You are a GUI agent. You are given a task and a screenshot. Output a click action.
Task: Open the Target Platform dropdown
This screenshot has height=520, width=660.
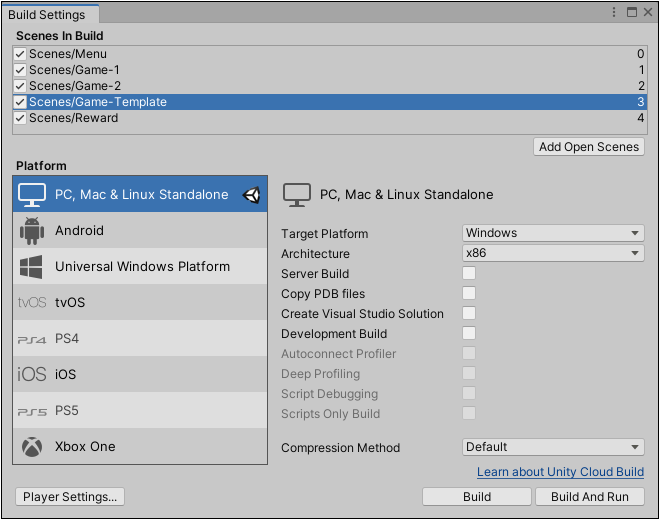553,233
